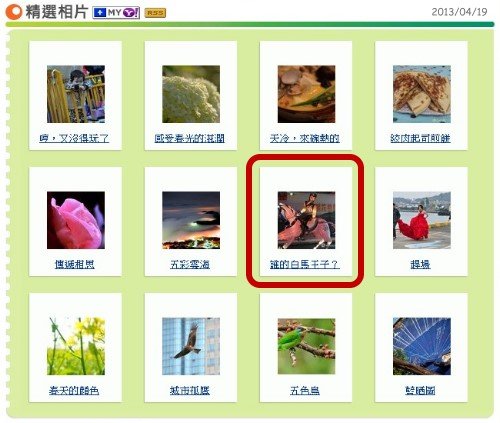This screenshot has height=423, width=500.
Task: Open the woman in red dress thumbnail
Action: (422, 220)
